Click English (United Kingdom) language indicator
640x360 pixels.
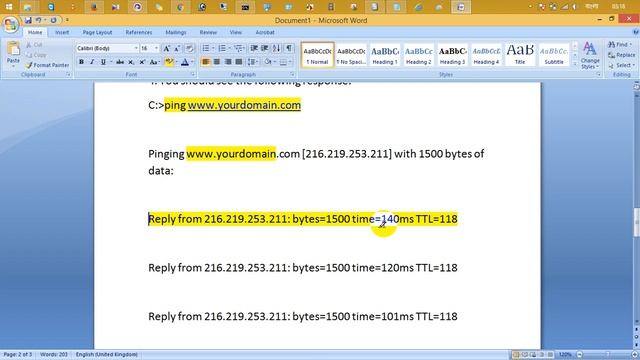(107, 354)
